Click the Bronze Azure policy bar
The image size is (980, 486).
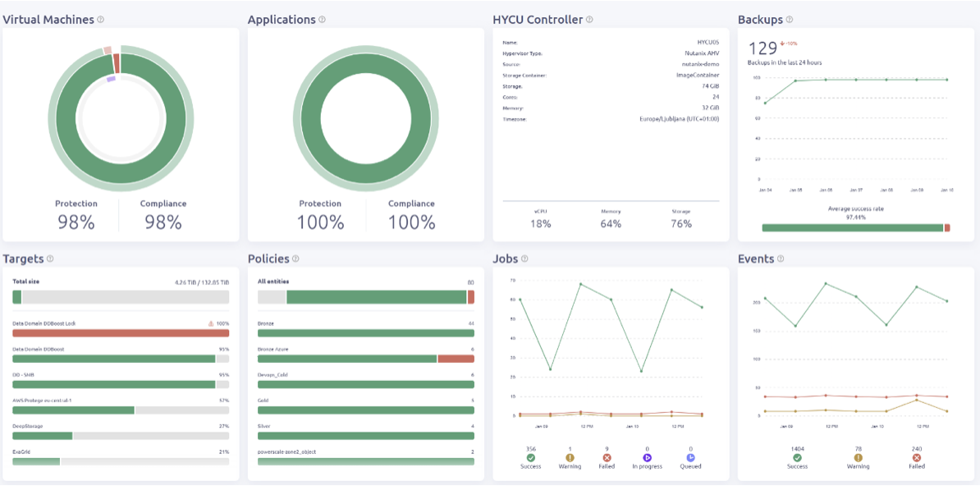(365, 359)
